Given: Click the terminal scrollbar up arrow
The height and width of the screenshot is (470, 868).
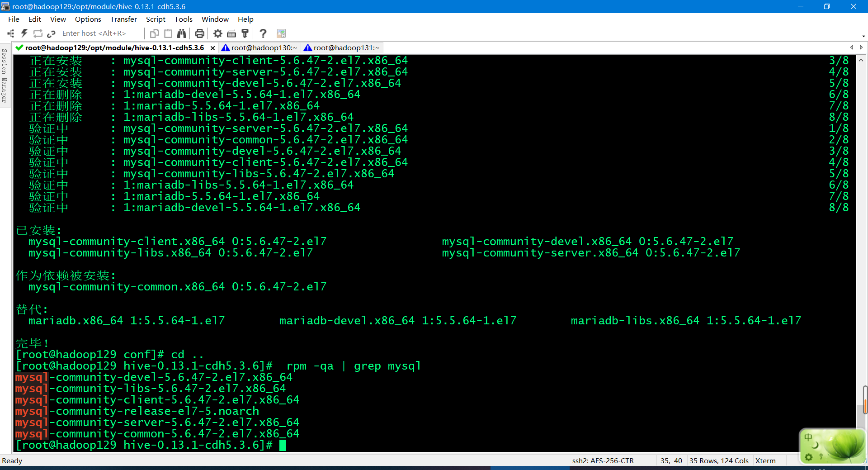Looking at the screenshot, I should pyautogui.click(x=861, y=60).
